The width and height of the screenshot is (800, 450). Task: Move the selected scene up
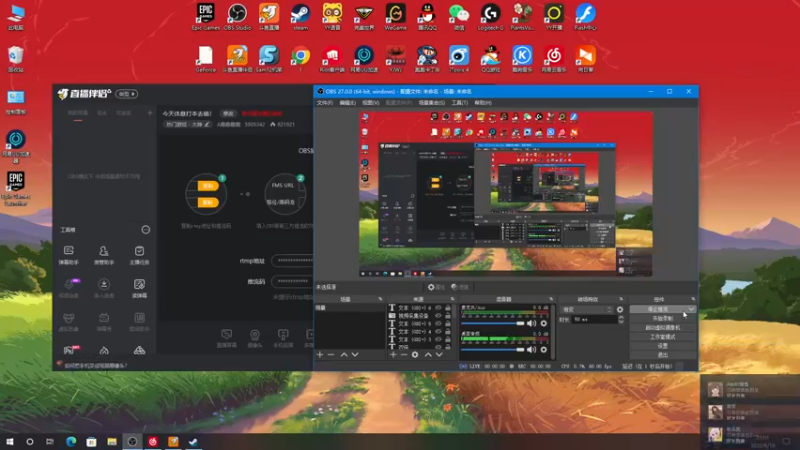[x=344, y=355]
